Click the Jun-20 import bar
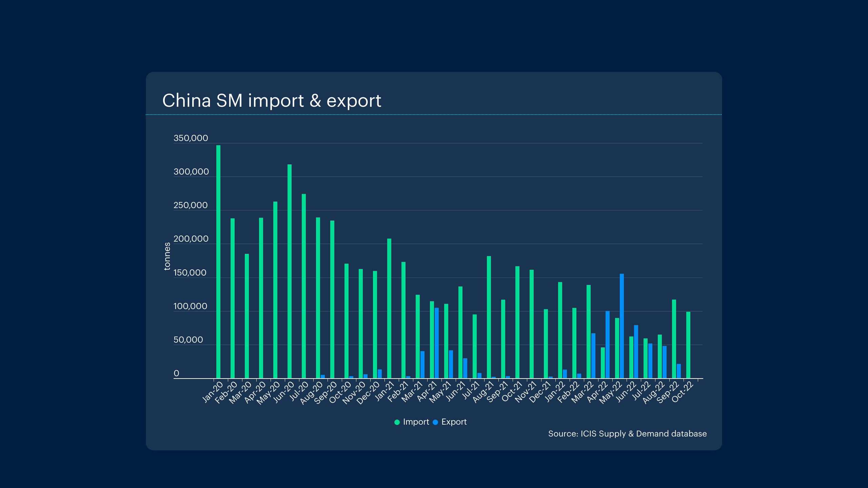This screenshot has height=488, width=868. pyautogui.click(x=290, y=271)
